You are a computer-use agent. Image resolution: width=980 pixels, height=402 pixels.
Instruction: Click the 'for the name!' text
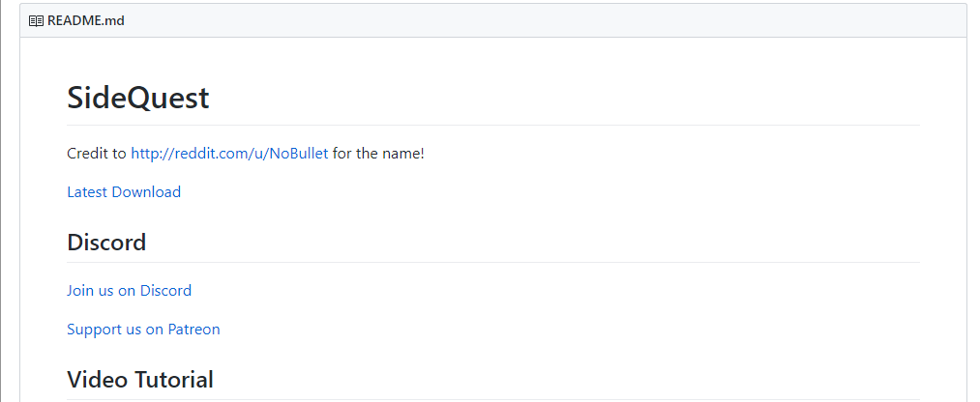point(378,154)
